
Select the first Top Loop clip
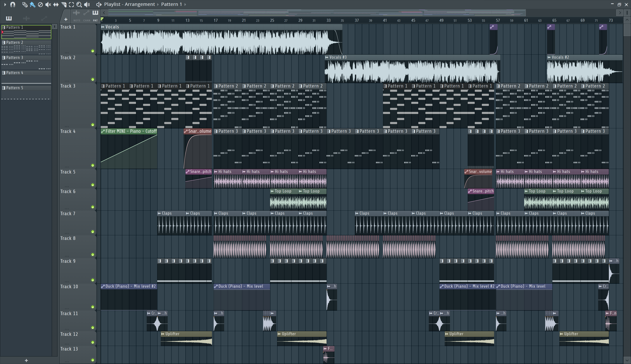(284, 199)
